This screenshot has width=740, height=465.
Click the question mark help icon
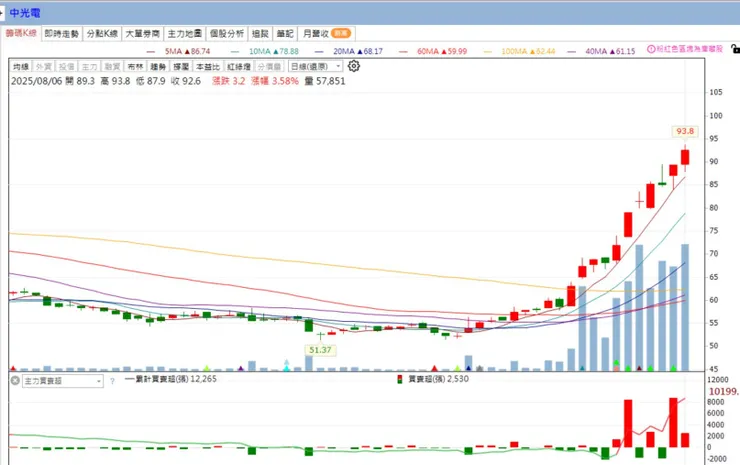112,381
